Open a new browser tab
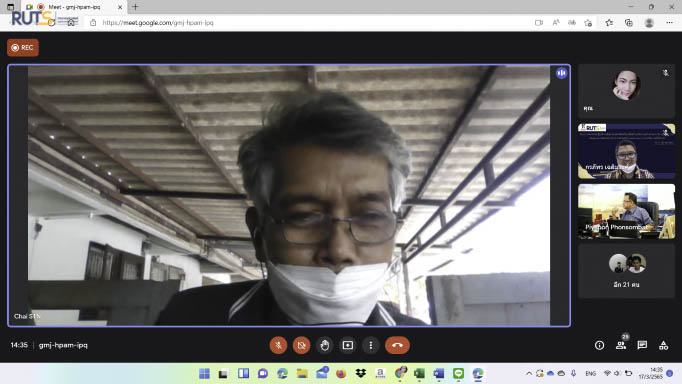The width and height of the screenshot is (682, 384). pyautogui.click(x=135, y=7)
